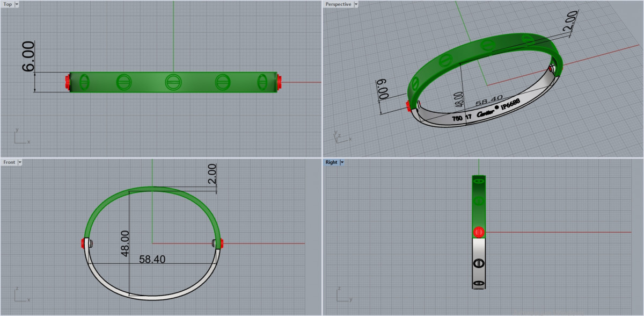644x316 pixels.
Task: Select the leftmost screw motif in Top view
Action: pyautogui.click(x=84, y=82)
